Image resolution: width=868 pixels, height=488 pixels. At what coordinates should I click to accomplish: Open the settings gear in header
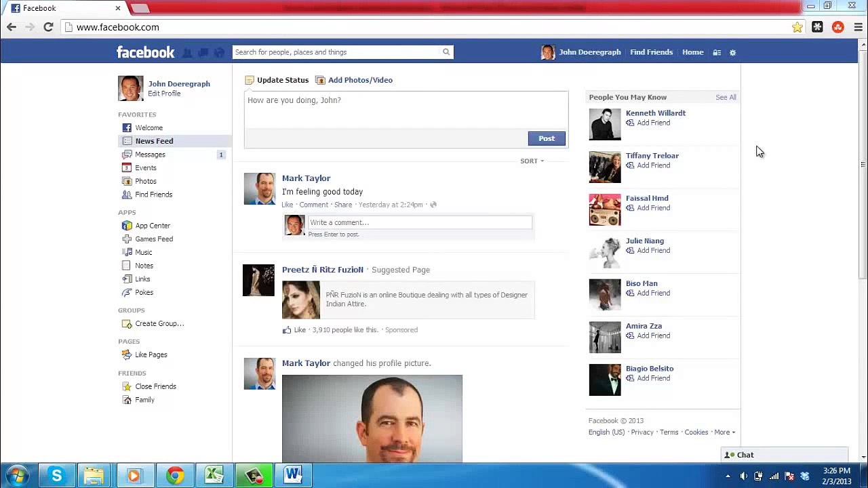point(732,52)
